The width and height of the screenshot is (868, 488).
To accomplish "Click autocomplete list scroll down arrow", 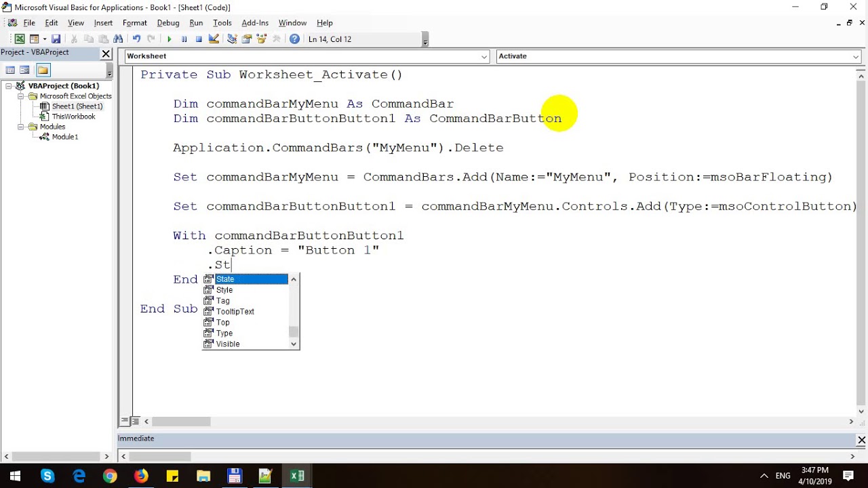I will [294, 344].
